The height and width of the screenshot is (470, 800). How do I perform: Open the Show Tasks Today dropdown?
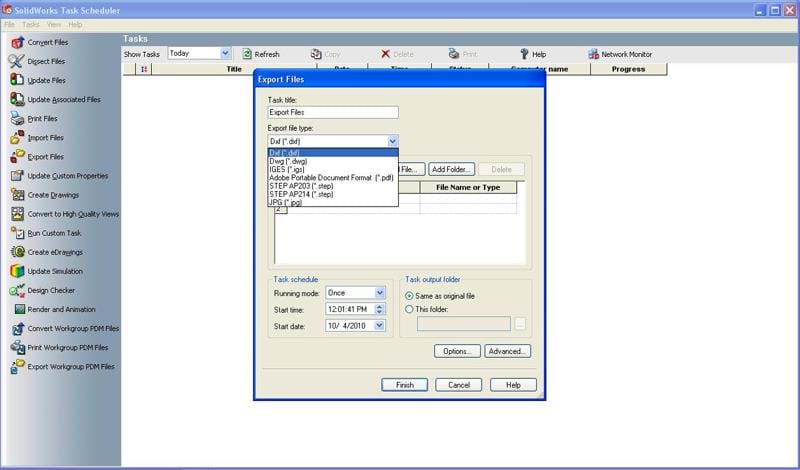tap(224, 53)
